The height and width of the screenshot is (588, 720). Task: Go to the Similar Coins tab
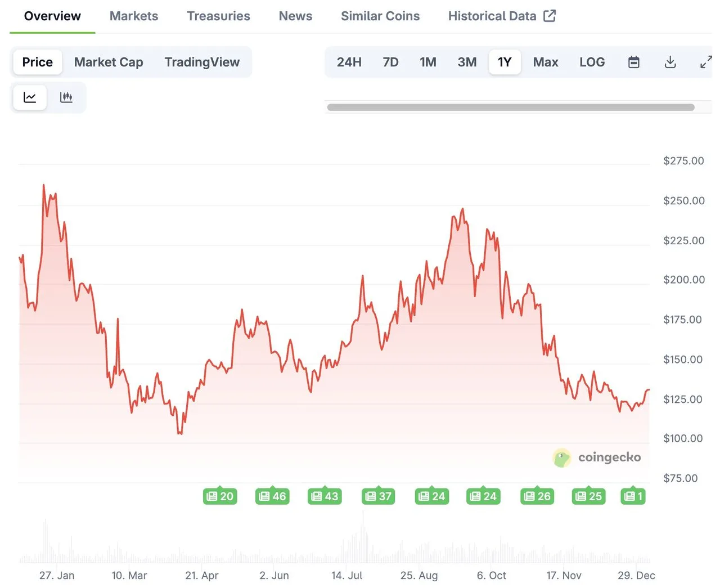pyautogui.click(x=380, y=16)
